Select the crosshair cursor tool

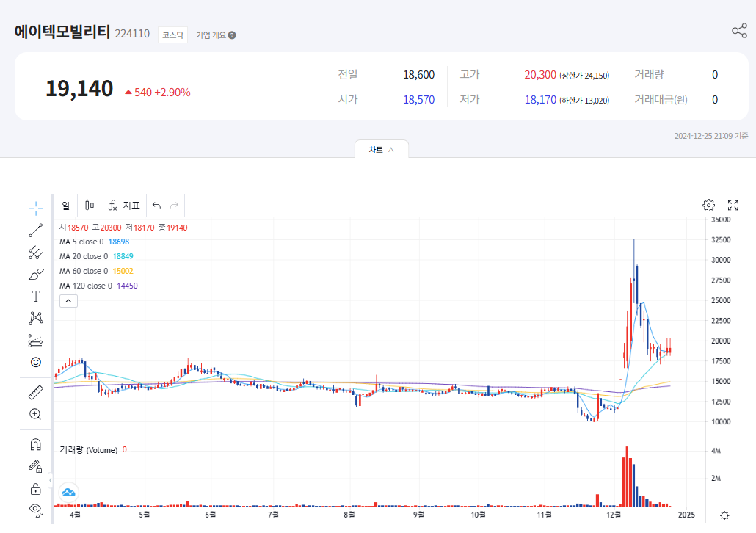tap(36, 209)
